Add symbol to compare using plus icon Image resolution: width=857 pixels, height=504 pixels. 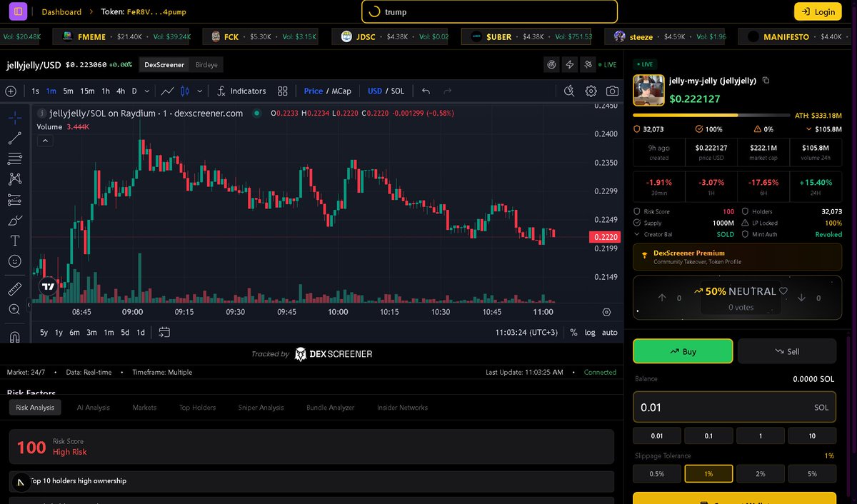click(11, 91)
